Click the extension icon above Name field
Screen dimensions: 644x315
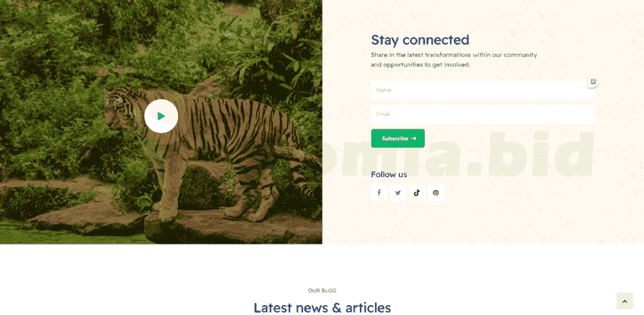593,82
